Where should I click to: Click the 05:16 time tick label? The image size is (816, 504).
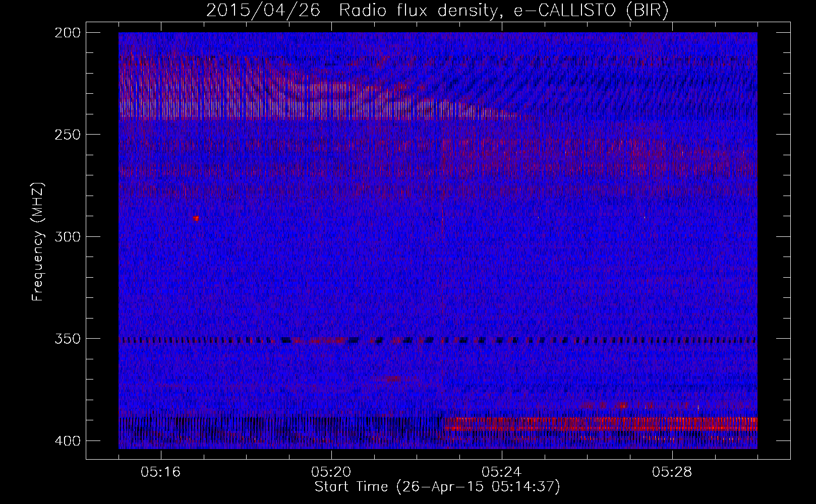pos(161,472)
